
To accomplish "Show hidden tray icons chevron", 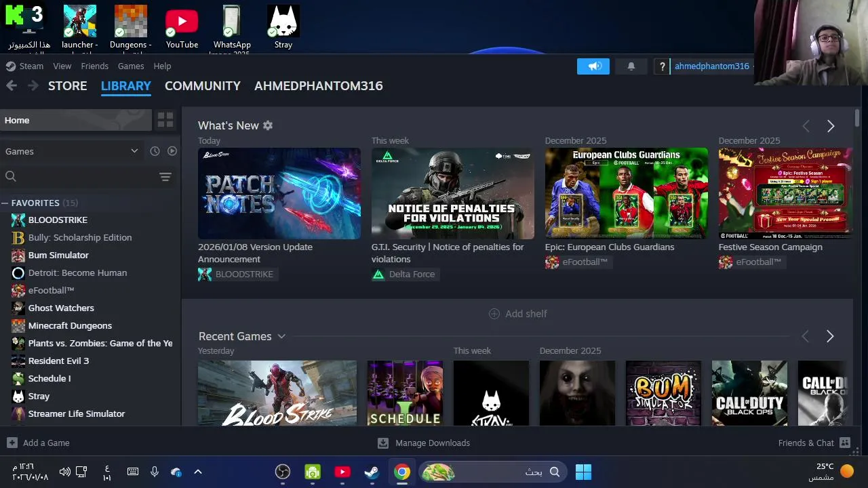I will [x=198, y=472].
